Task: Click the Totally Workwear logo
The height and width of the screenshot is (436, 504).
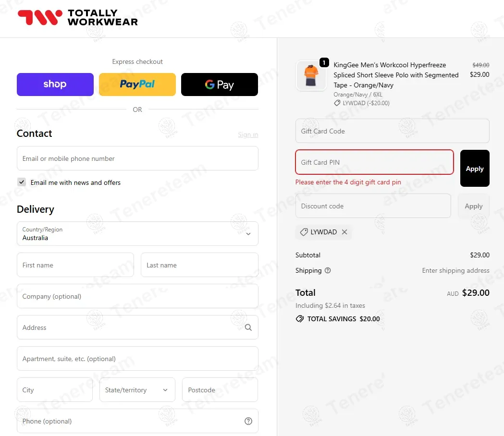Action: click(x=77, y=17)
